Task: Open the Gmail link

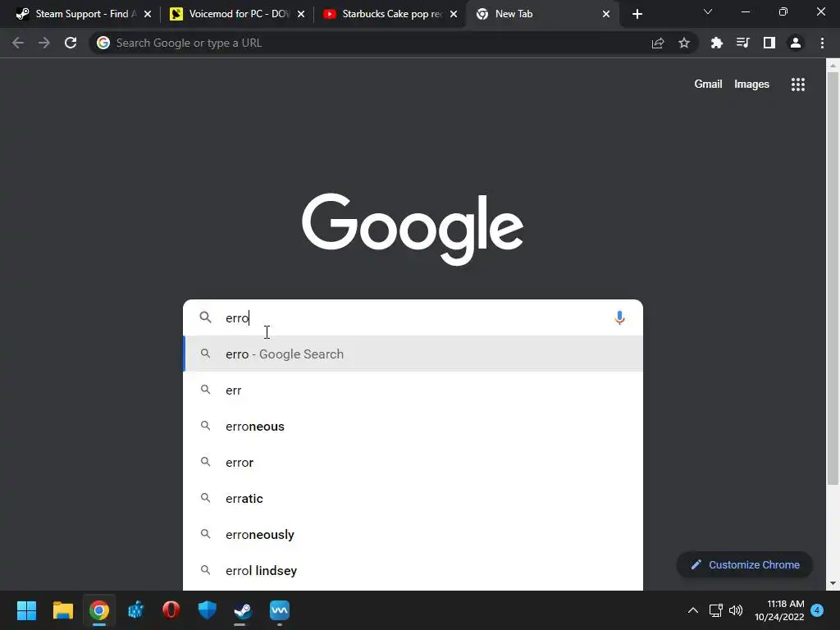Action: click(x=708, y=84)
